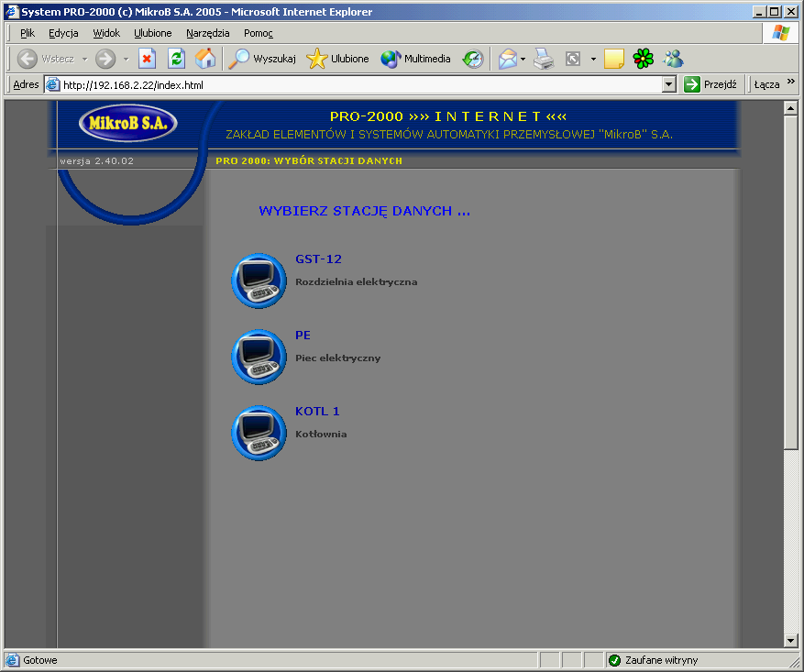Expand dropdown arrow before the yellow note
Image resolution: width=804 pixels, height=672 pixels.
point(593,59)
